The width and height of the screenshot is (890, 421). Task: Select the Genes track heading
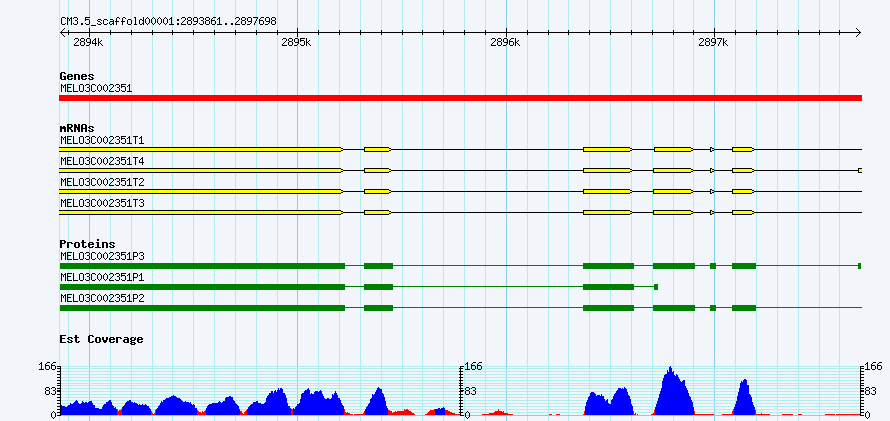click(x=77, y=76)
